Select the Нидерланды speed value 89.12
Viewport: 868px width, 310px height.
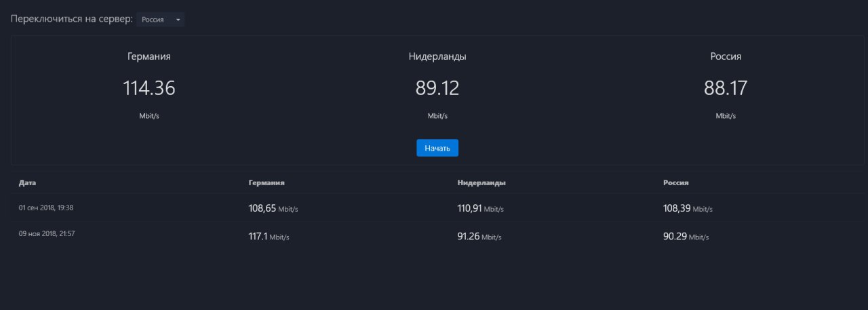[437, 88]
